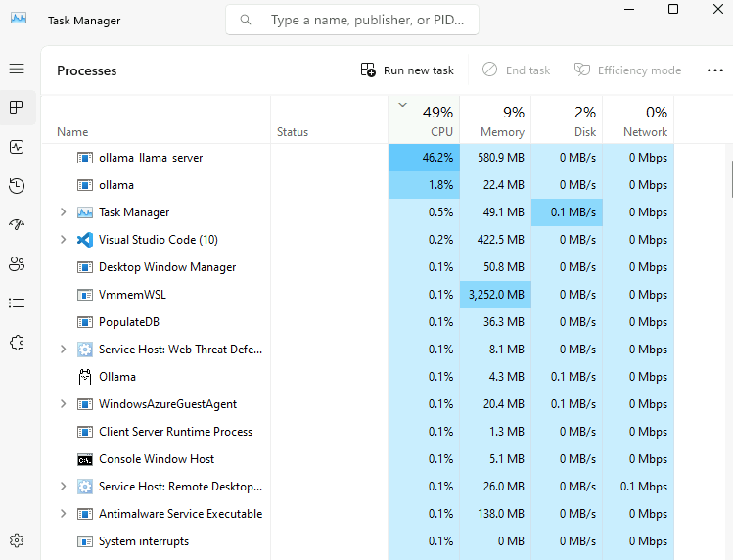Screen dimensions: 733x560
Task: Select Desktop Window Manager process name
Action: (167, 267)
